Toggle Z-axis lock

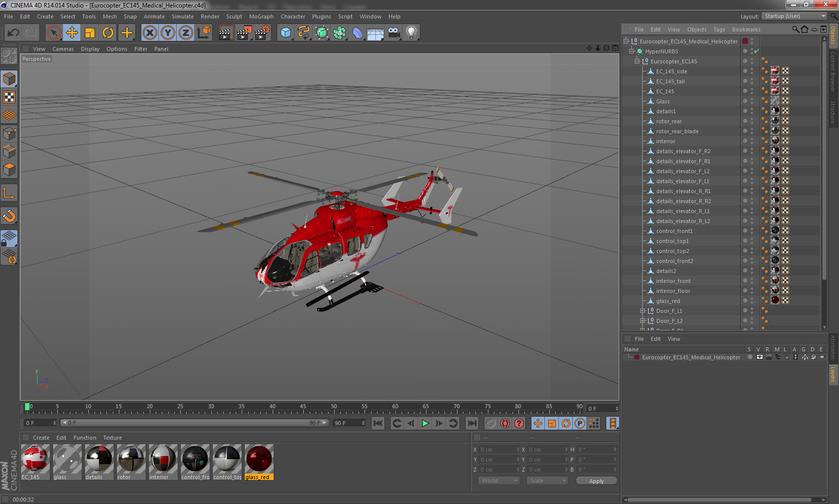[x=186, y=33]
